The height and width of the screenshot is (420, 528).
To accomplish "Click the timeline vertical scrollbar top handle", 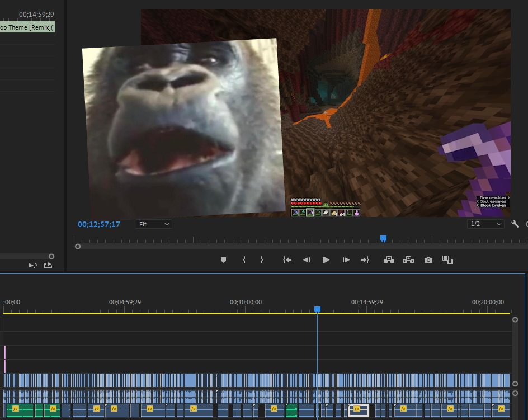I will coord(515,320).
